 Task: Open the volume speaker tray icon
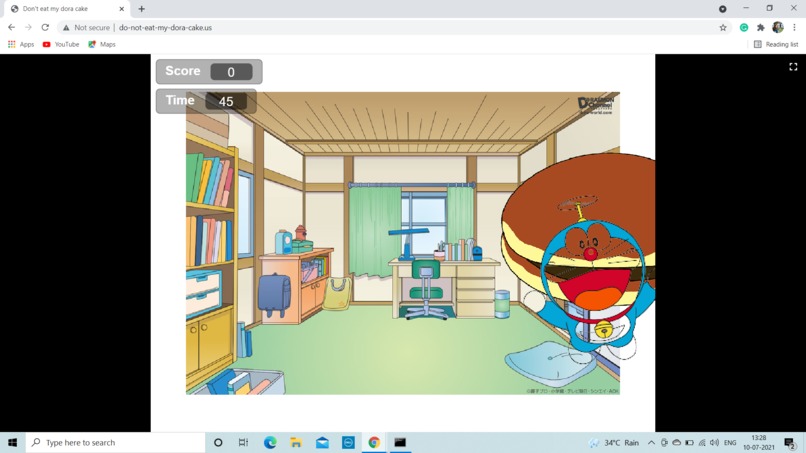pos(715,442)
